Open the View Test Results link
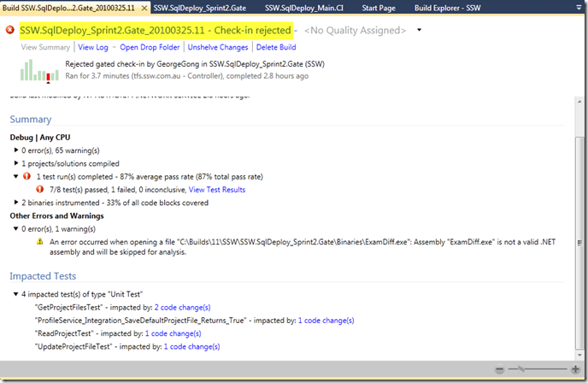 [x=217, y=190]
